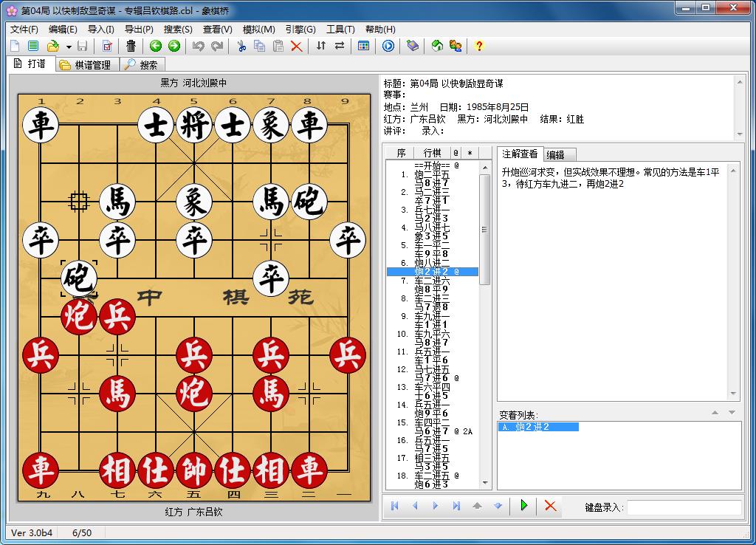
Task: Click the green play button below the move list
Action: 523,507
